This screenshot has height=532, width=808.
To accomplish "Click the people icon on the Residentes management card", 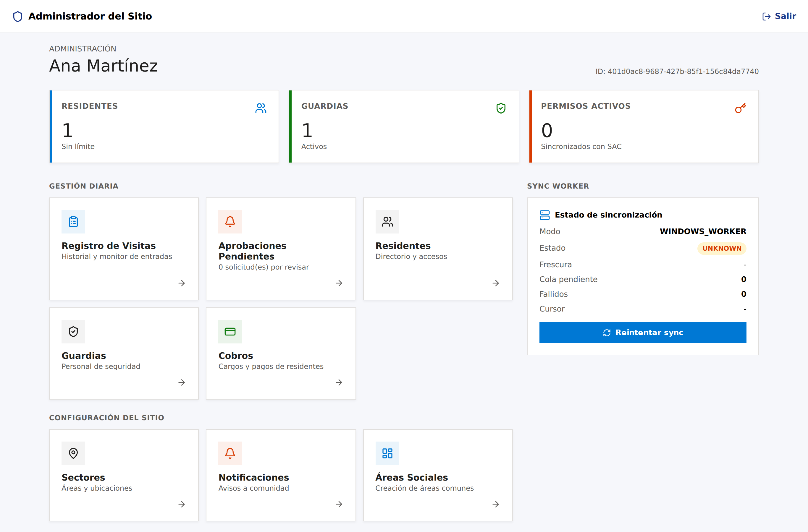I will point(387,222).
